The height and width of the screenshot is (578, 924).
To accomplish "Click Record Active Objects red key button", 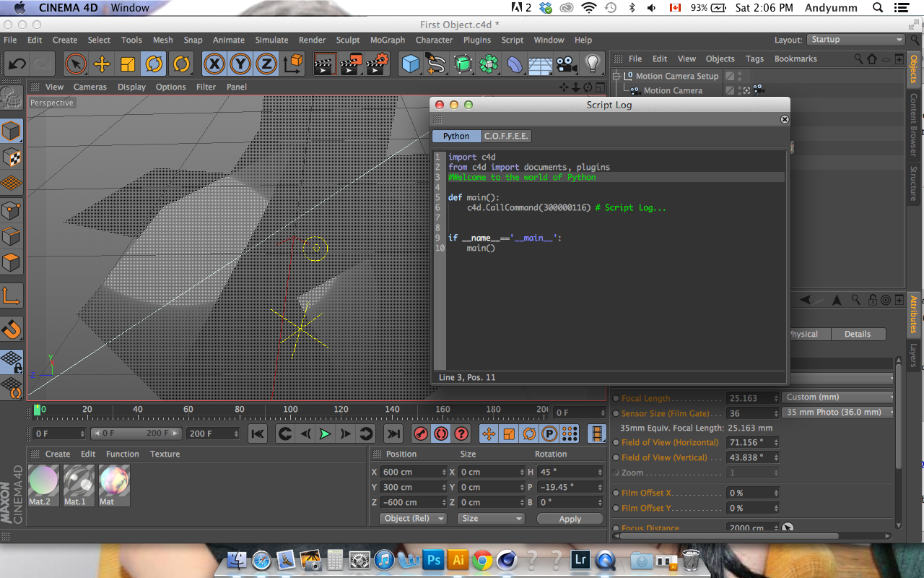I will 421,433.
